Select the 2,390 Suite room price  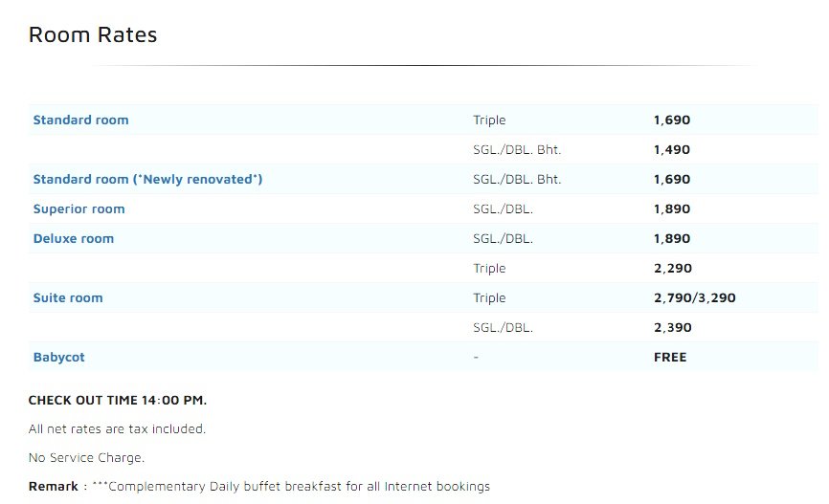[672, 328]
